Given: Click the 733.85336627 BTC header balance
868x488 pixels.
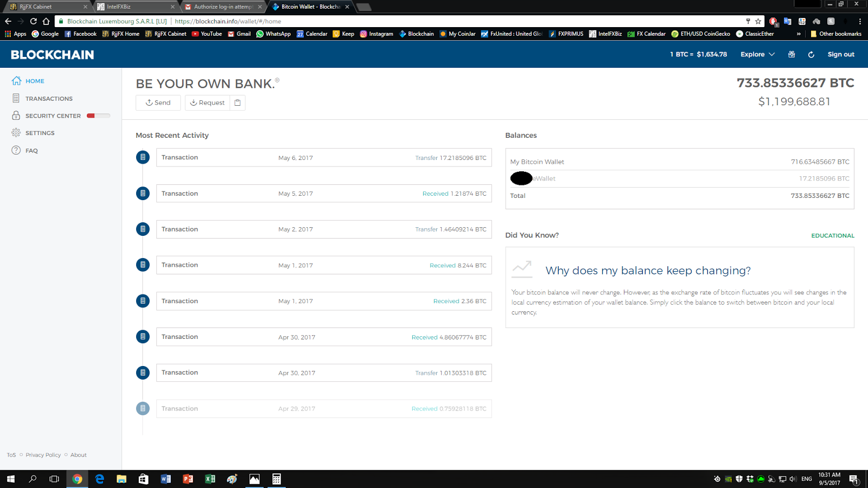Looking at the screenshot, I should click(795, 83).
